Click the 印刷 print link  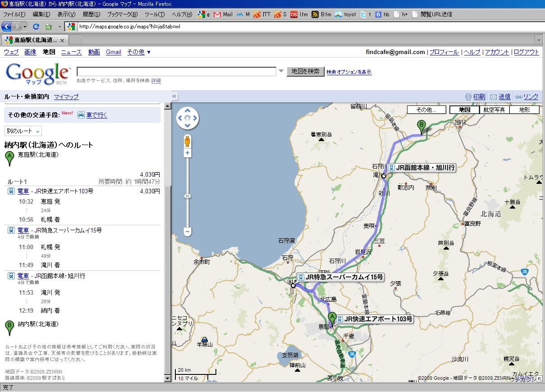475,96
